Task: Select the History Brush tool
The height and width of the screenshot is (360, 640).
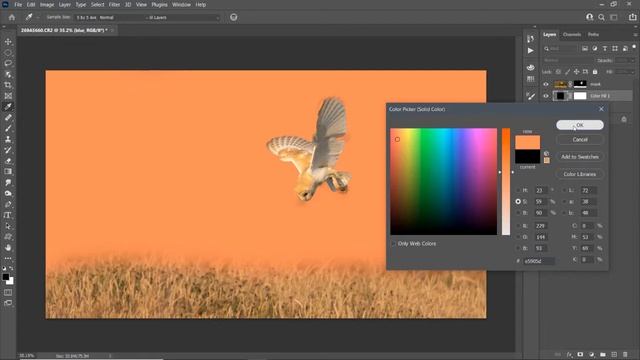Action: click(8, 150)
